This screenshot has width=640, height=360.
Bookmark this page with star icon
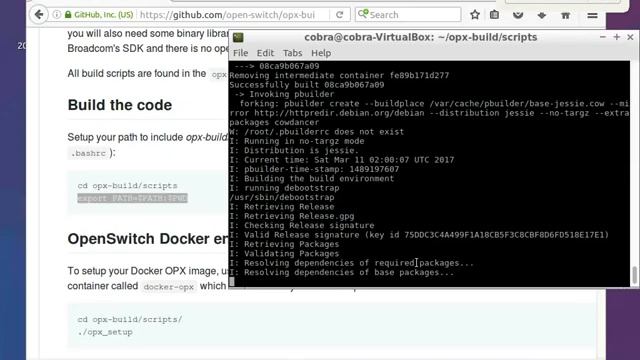(475, 15)
